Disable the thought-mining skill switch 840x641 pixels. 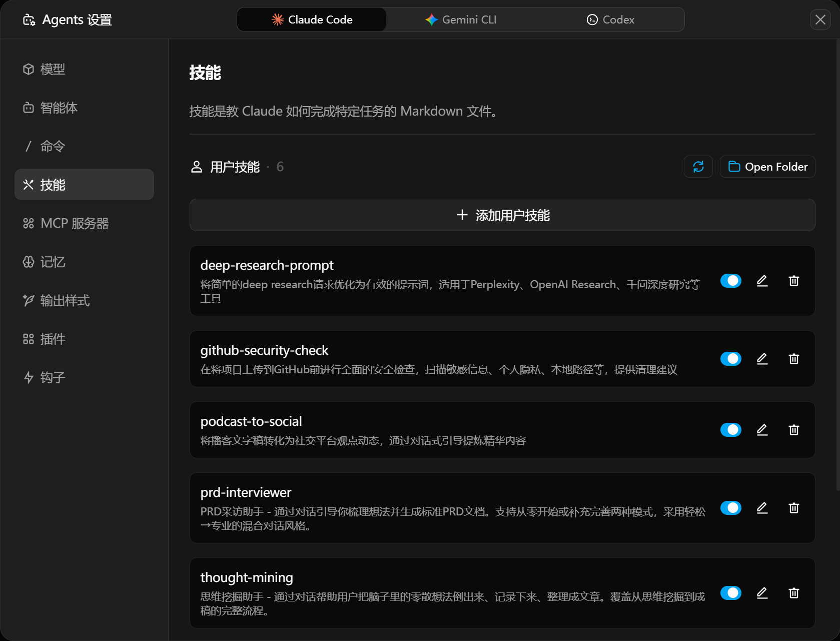click(730, 593)
